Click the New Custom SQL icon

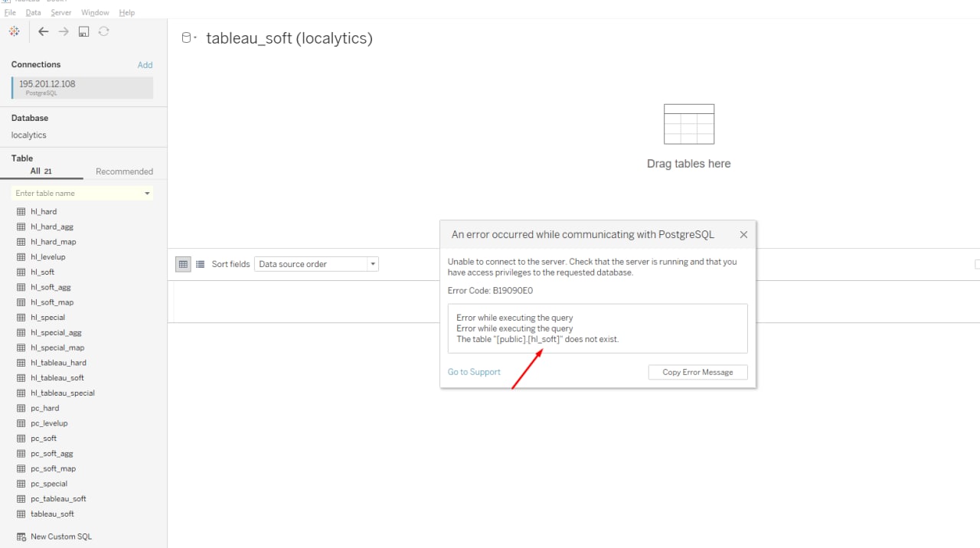[x=21, y=537]
